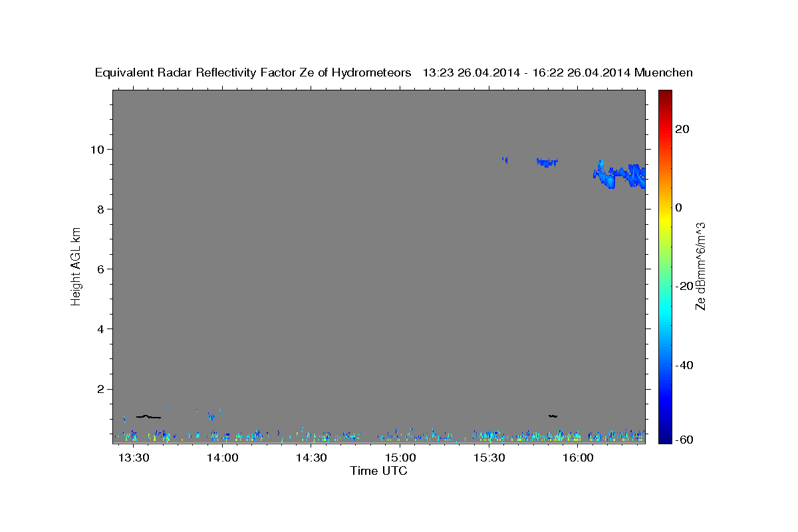Click the 13:30 time tick label
Image resolution: width=798 pixels, height=532 pixels.
click(x=134, y=458)
